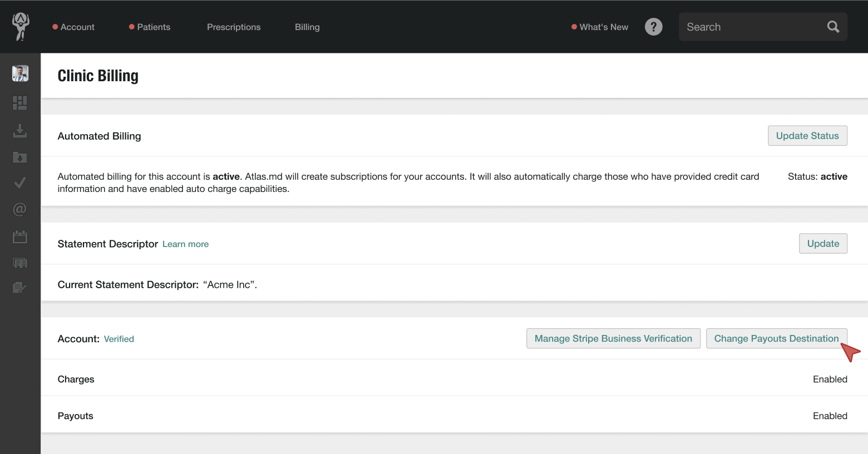
Task: Switch to the Account tab
Action: [77, 26]
